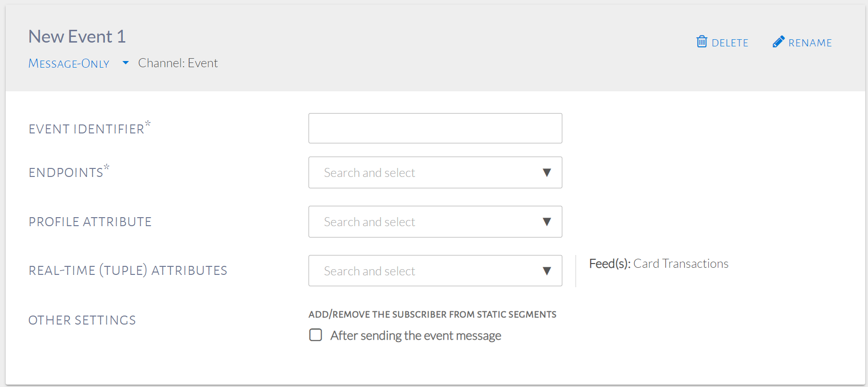Click the Card Transactions feed name
Viewport: 868px width, 387px height.
tap(680, 264)
